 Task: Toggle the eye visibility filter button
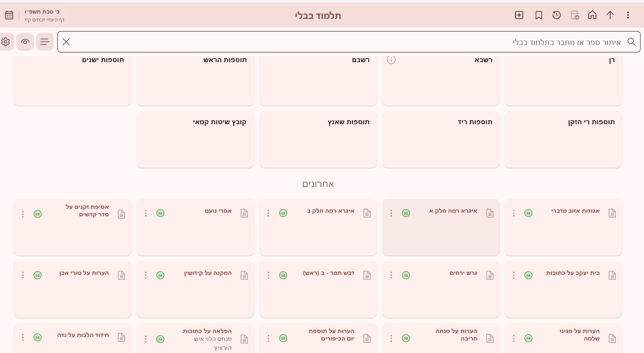pyautogui.click(x=25, y=42)
